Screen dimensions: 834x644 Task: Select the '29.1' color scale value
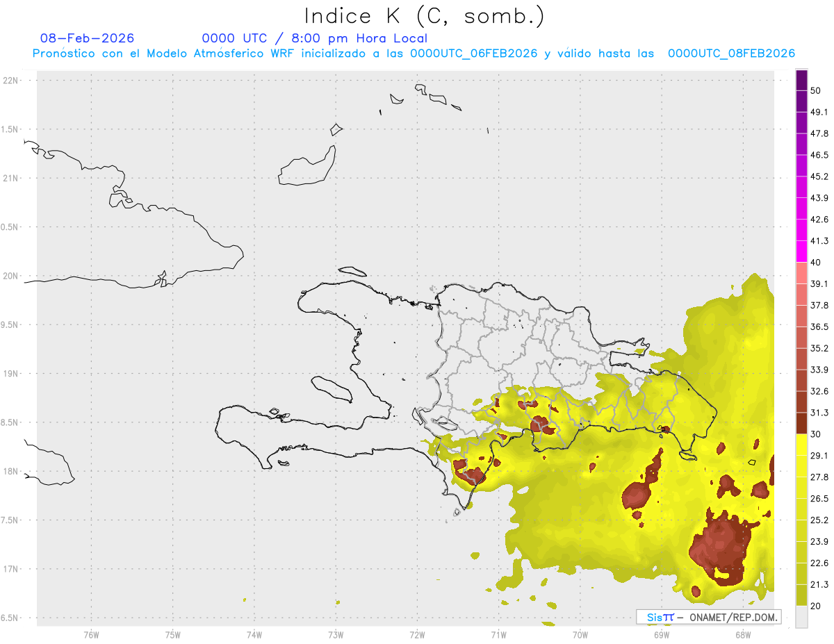pyautogui.click(x=819, y=456)
